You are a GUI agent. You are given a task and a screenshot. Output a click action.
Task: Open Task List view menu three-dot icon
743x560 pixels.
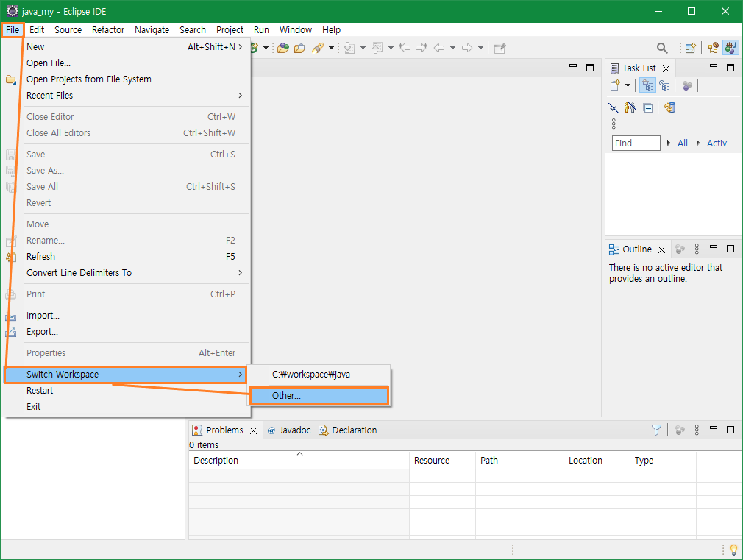(614, 124)
